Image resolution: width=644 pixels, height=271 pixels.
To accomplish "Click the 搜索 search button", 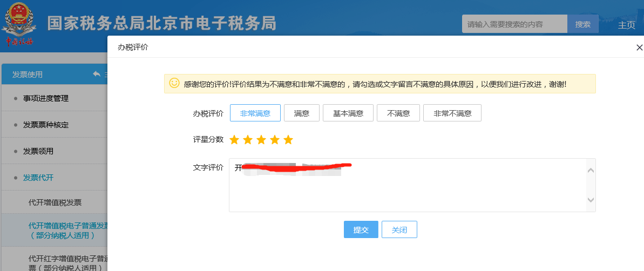I will [583, 24].
